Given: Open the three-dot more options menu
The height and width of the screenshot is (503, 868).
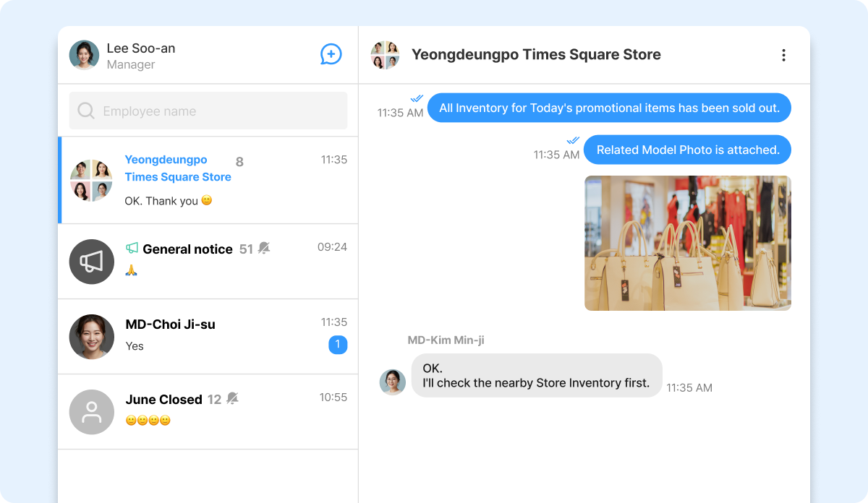Looking at the screenshot, I should click(783, 55).
